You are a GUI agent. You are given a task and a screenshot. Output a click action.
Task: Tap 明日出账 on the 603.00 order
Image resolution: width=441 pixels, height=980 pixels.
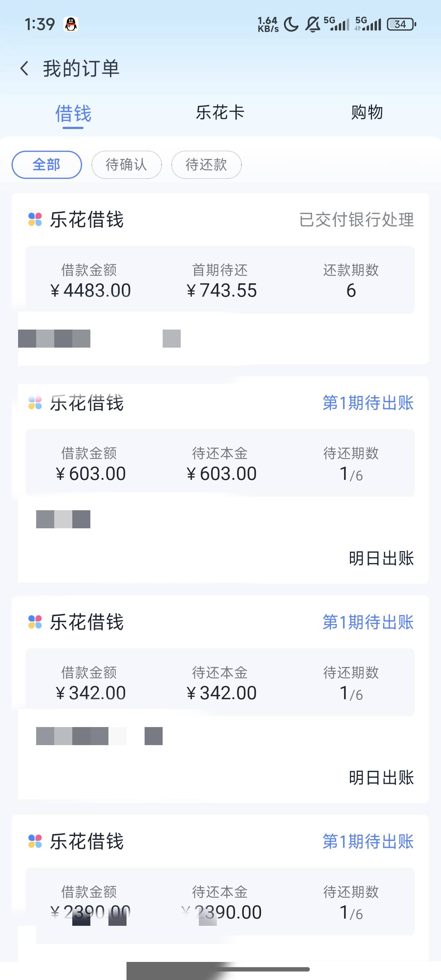pyautogui.click(x=381, y=558)
